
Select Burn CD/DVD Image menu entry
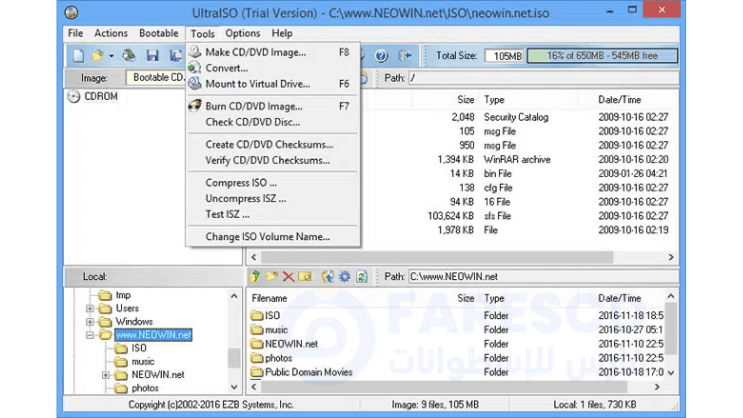pos(253,106)
